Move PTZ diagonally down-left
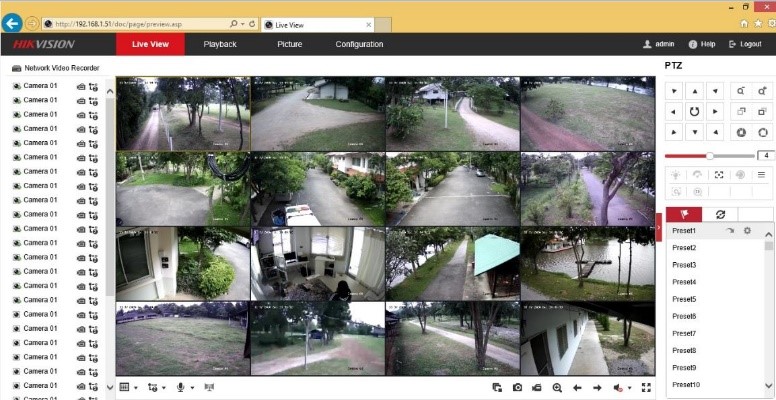 click(x=674, y=132)
